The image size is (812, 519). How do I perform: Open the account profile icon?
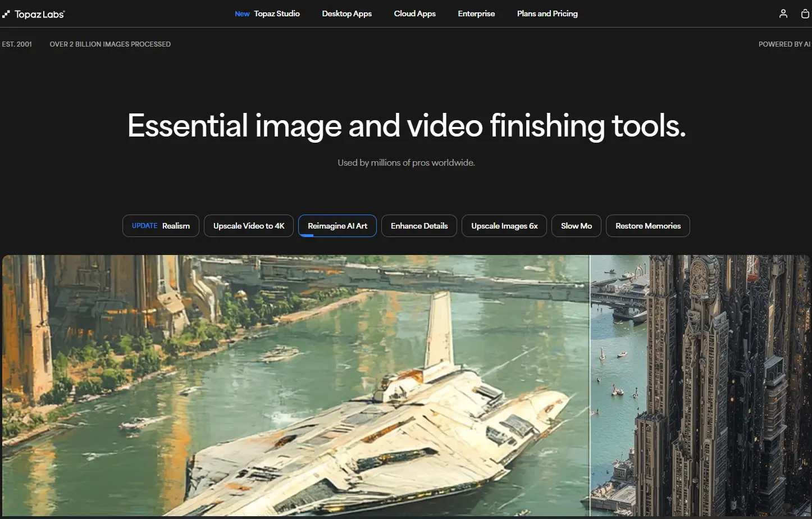tap(783, 13)
